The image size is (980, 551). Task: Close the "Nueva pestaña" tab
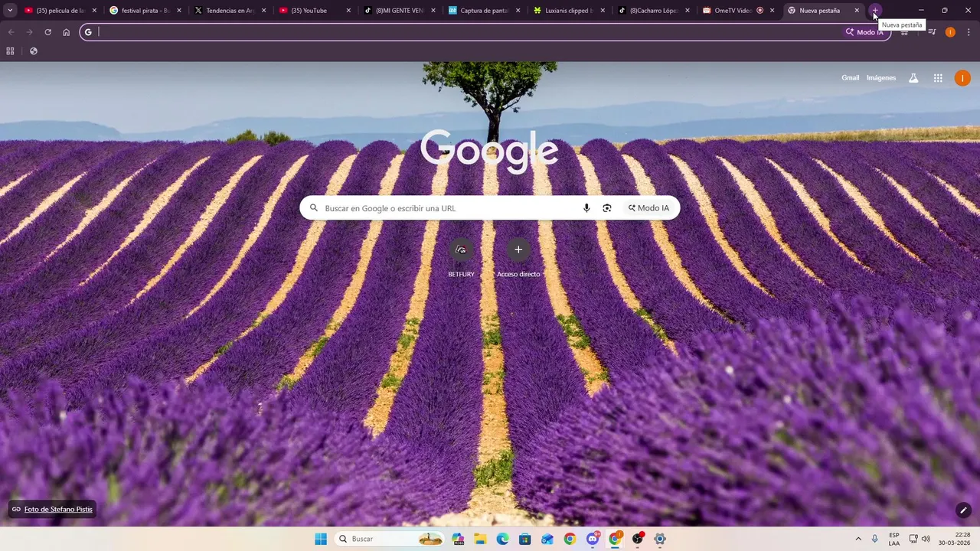(x=857, y=11)
